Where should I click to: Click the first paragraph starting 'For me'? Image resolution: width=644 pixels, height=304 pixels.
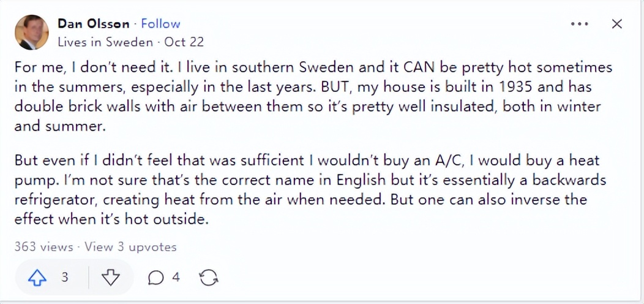coord(306,96)
